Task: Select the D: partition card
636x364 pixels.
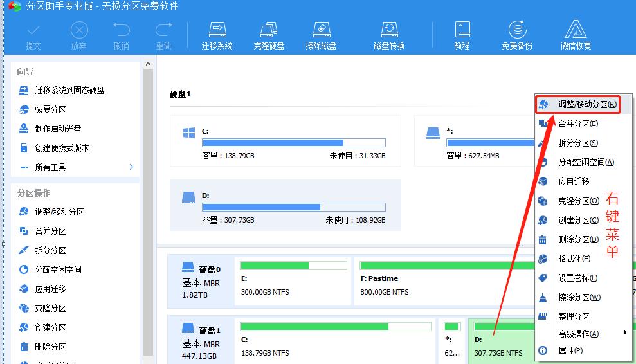Action: [285, 205]
